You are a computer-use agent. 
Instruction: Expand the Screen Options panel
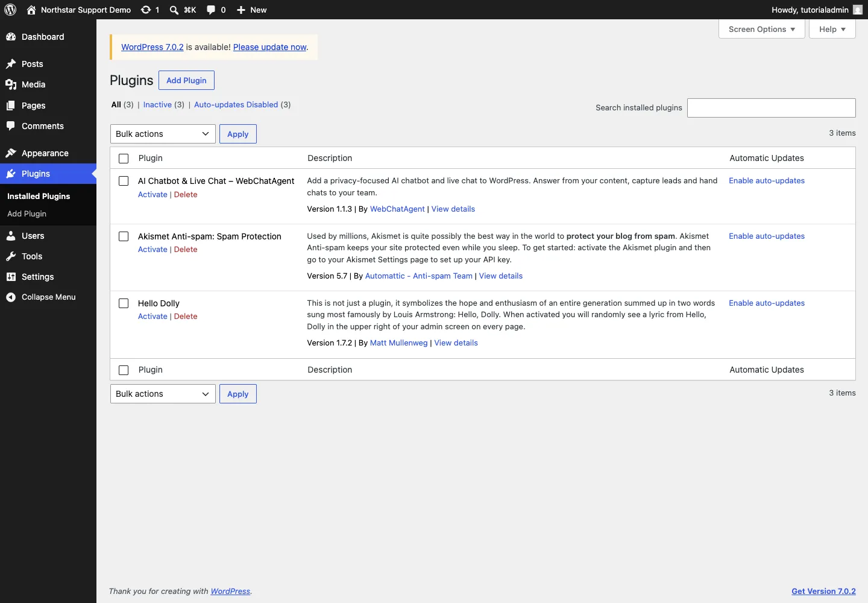point(762,29)
